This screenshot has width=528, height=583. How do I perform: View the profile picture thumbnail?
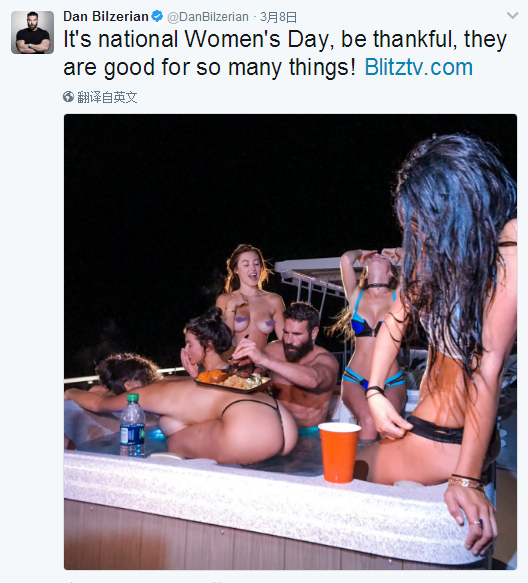[x=32, y=32]
